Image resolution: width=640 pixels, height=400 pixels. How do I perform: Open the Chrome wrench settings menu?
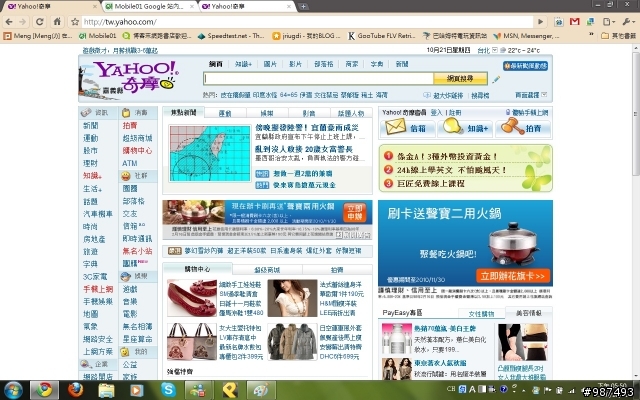627,22
